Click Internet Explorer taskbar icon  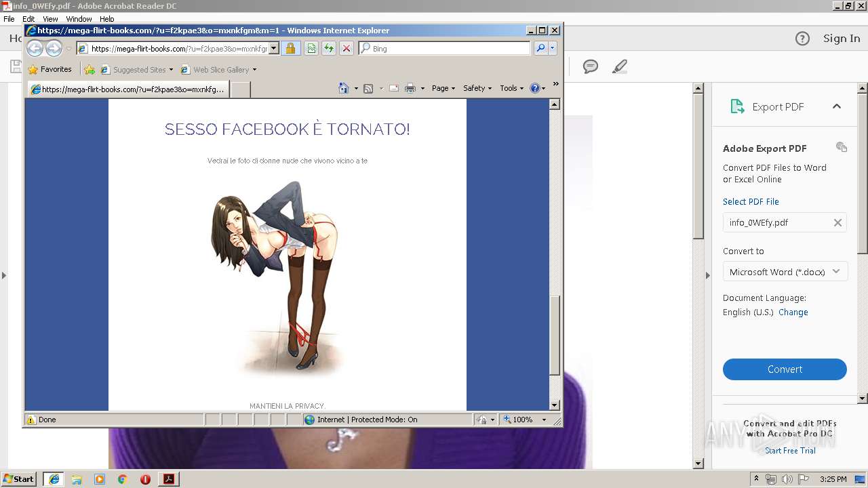point(54,479)
